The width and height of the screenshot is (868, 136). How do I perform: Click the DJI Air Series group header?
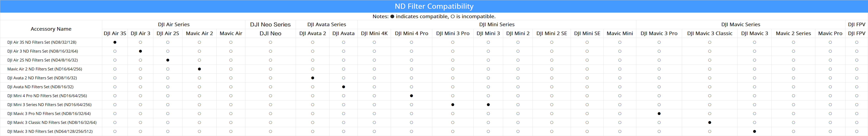pyautogui.click(x=173, y=25)
